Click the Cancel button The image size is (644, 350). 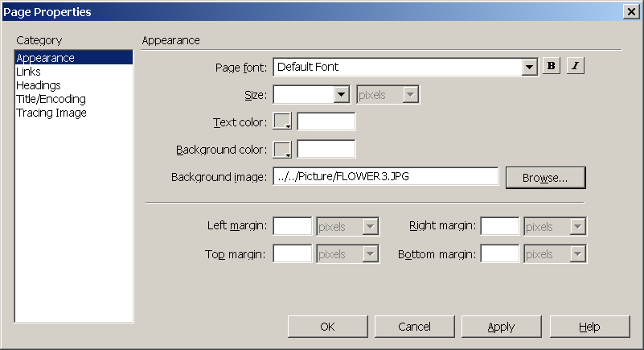tap(414, 327)
